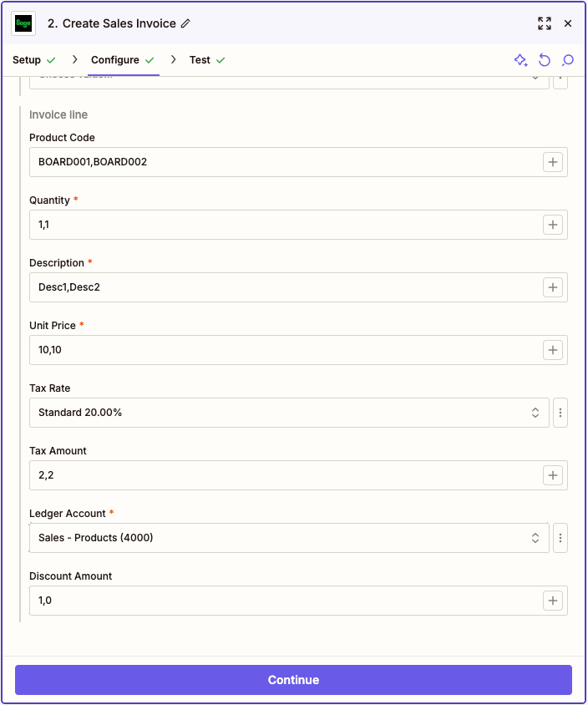Click the undo/revert arrow icon
This screenshot has height=705, width=588.
(x=545, y=60)
